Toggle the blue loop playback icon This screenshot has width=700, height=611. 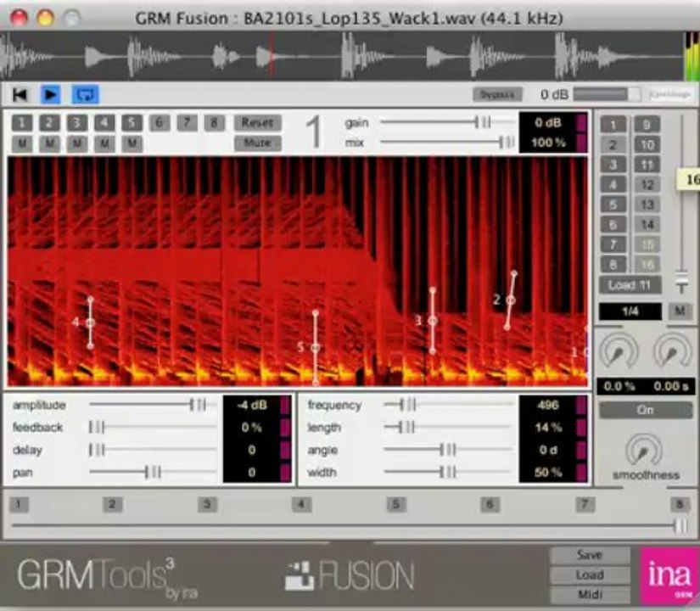click(x=85, y=95)
